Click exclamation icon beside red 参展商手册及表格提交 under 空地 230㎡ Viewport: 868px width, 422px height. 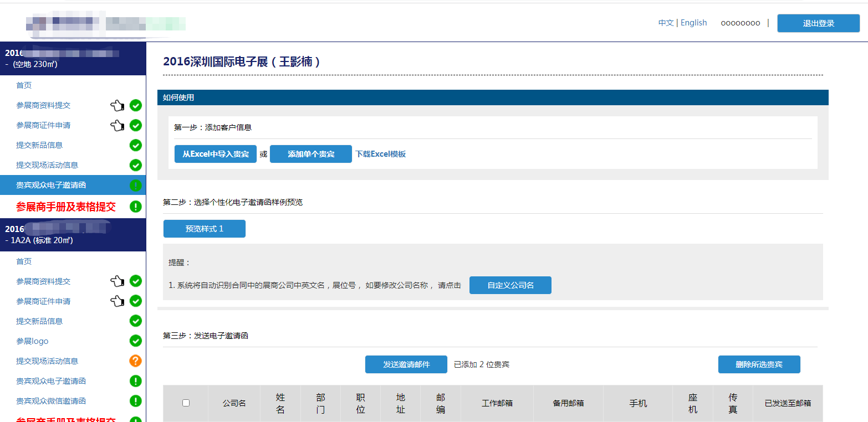(136, 207)
